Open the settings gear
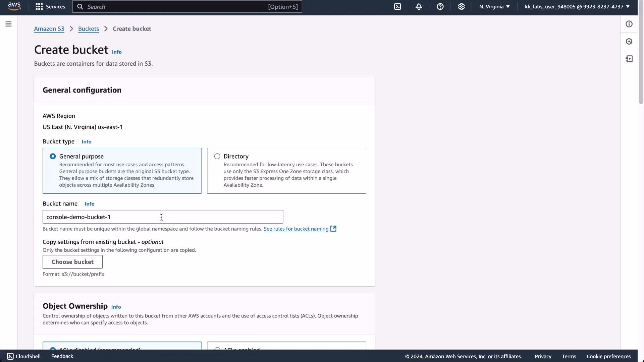This screenshot has width=644, height=362. click(462, 7)
